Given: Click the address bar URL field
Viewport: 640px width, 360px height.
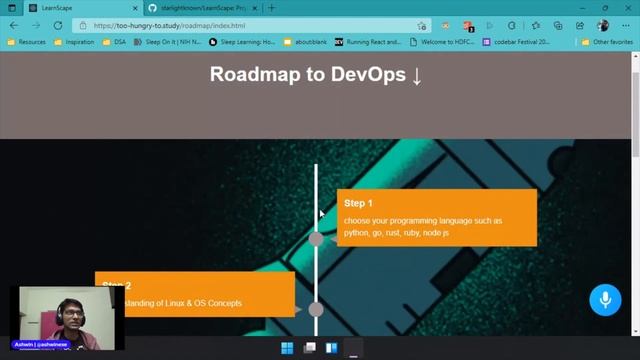Looking at the screenshot, I should tap(251, 26).
